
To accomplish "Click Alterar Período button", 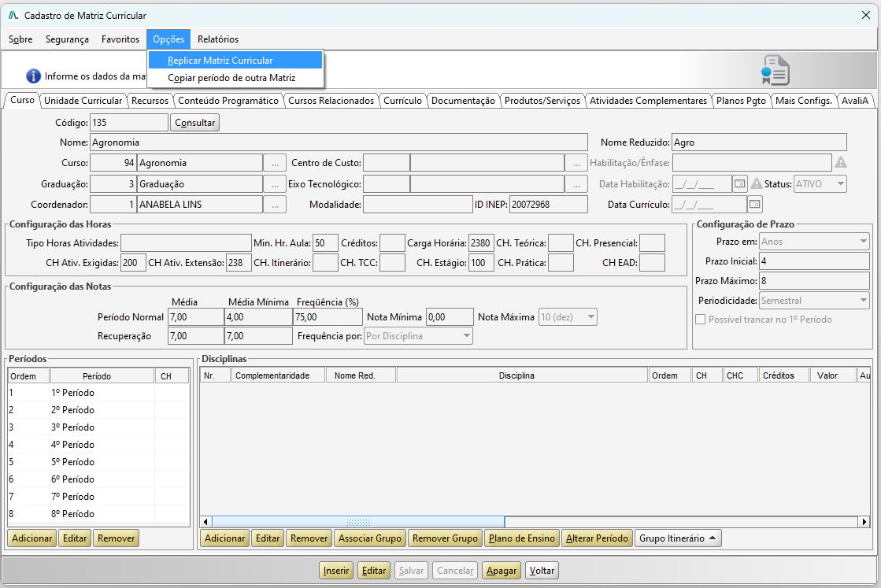I will pyautogui.click(x=597, y=538).
